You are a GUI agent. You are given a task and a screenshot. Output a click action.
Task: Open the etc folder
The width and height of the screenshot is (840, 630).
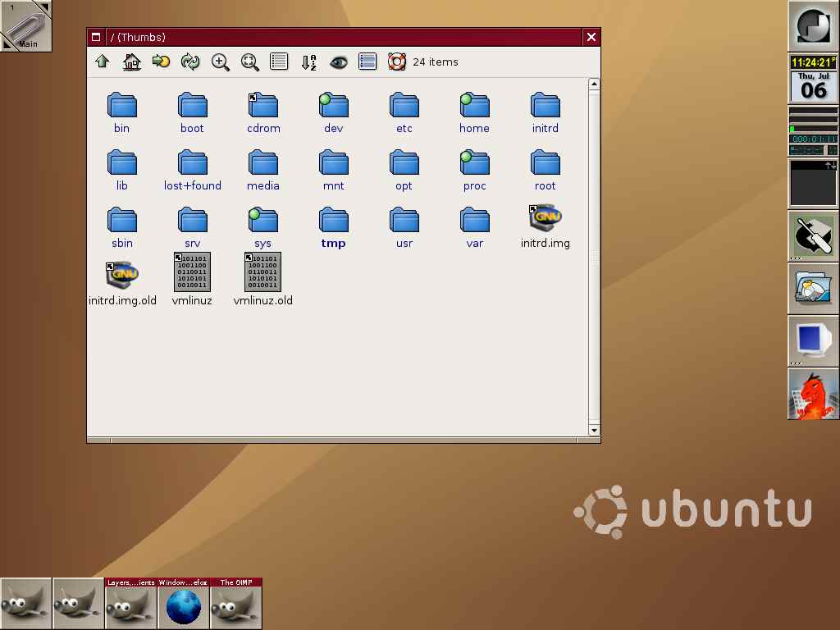404,113
